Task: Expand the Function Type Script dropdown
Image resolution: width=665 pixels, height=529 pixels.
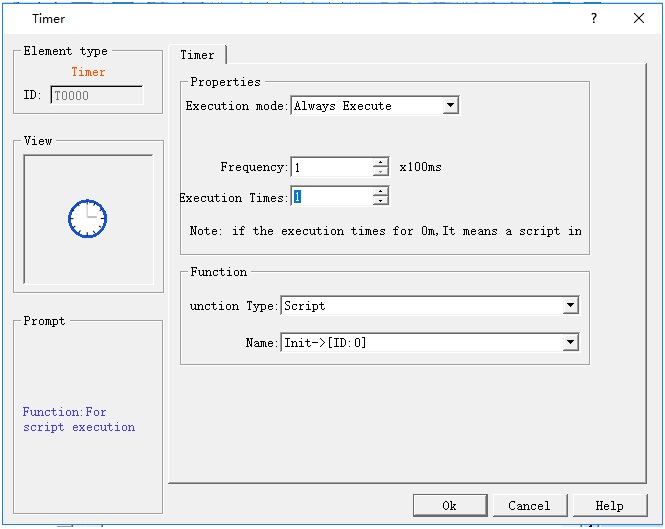Action: point(570,306)
